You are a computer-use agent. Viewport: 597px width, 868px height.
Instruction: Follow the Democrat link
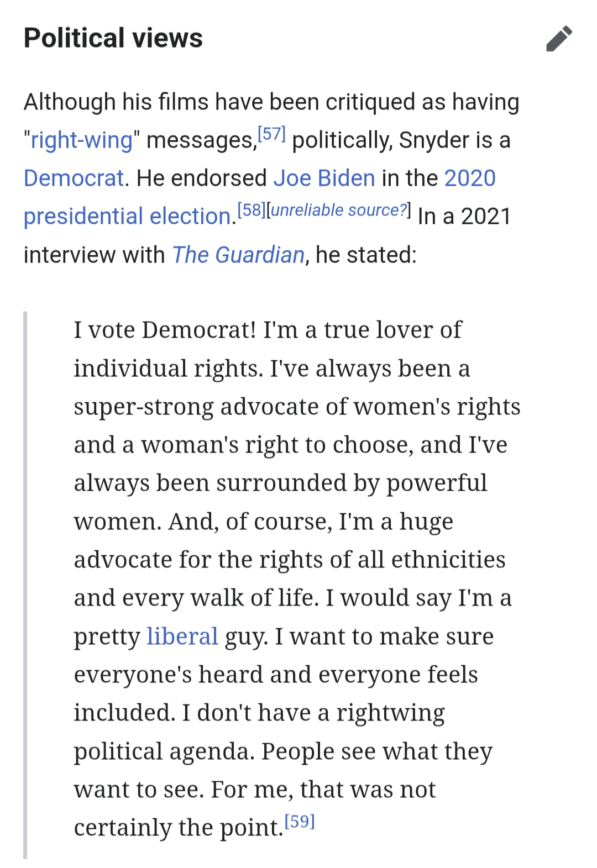74,178
